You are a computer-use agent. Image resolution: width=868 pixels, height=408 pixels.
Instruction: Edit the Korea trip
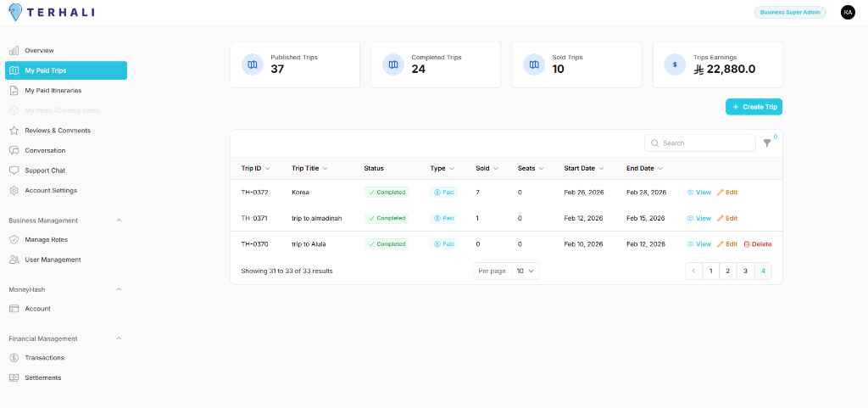(x=726, y=193)
